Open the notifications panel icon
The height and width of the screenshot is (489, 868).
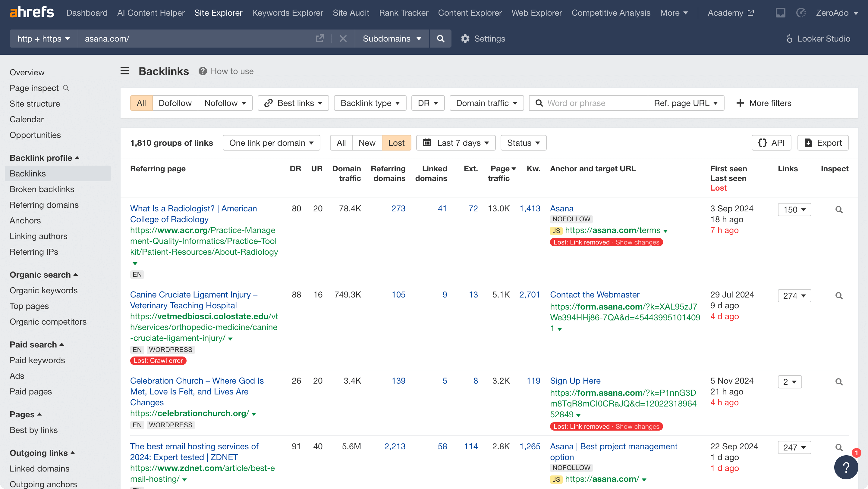tap(780, 13)
